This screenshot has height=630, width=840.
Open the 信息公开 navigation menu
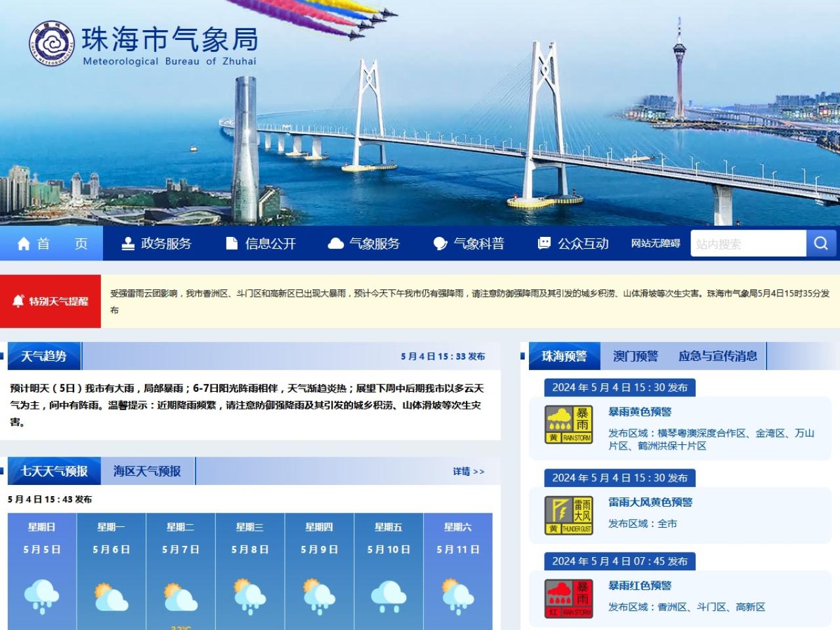[x=261, y=244]
